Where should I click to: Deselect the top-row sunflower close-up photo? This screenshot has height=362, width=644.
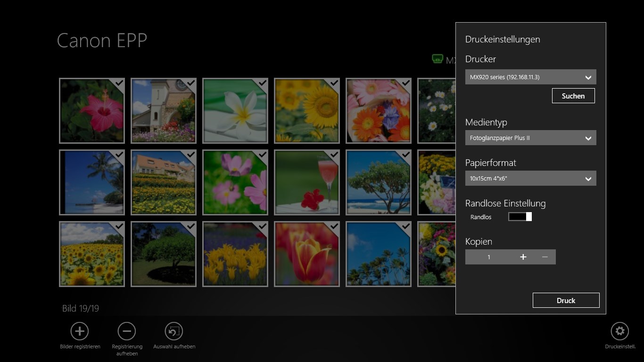point(307,111)
